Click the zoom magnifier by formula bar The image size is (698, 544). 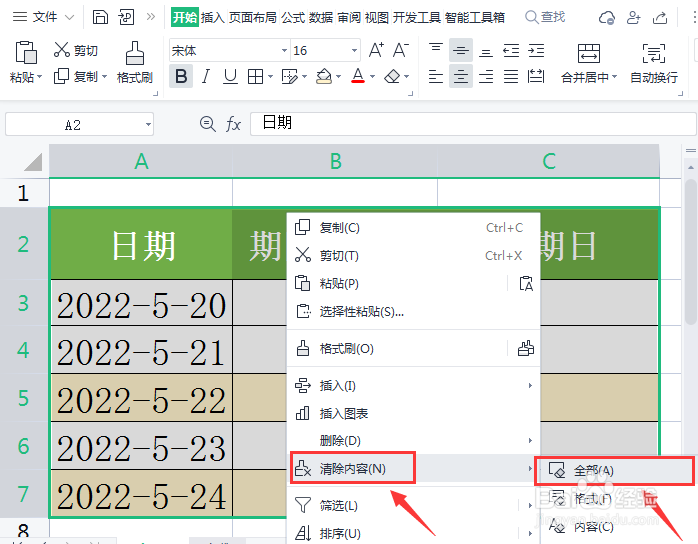point(207,123)
